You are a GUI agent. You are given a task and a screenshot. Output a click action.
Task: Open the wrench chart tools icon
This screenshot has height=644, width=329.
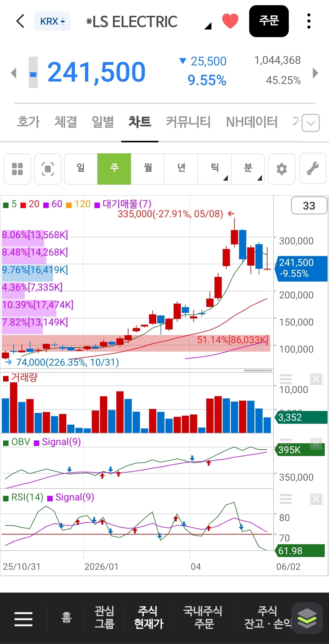(313, 169)
